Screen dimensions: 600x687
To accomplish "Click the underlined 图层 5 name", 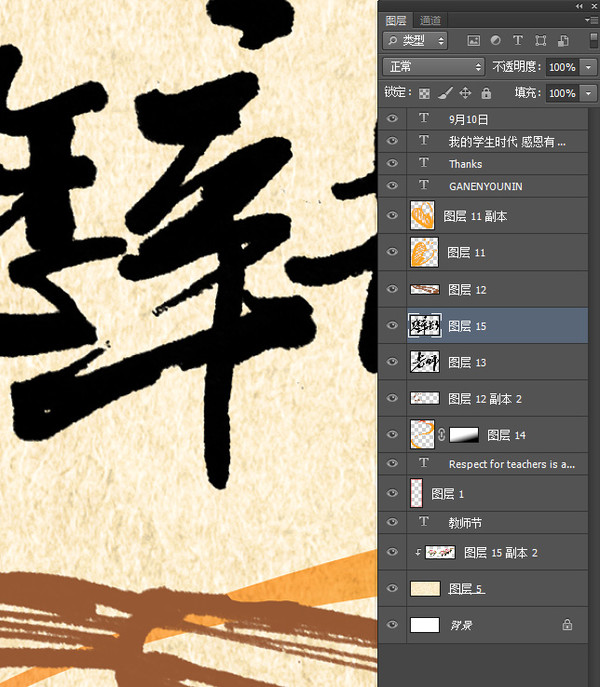I will pos(467,588).
